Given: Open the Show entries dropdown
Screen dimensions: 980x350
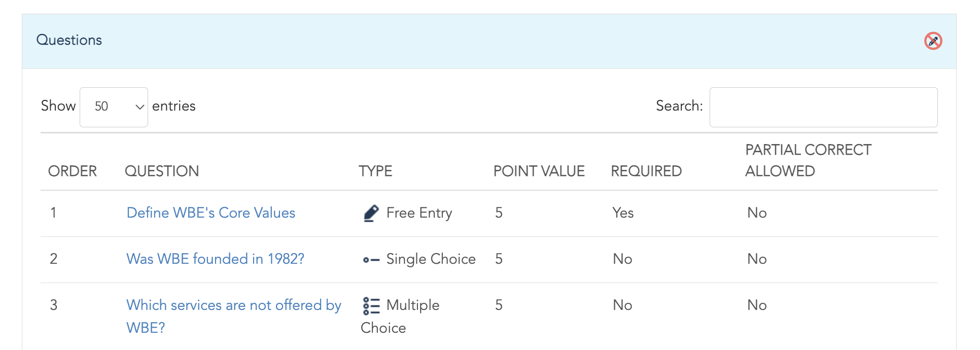Looking at the screenshot, I should pos(114,107).
